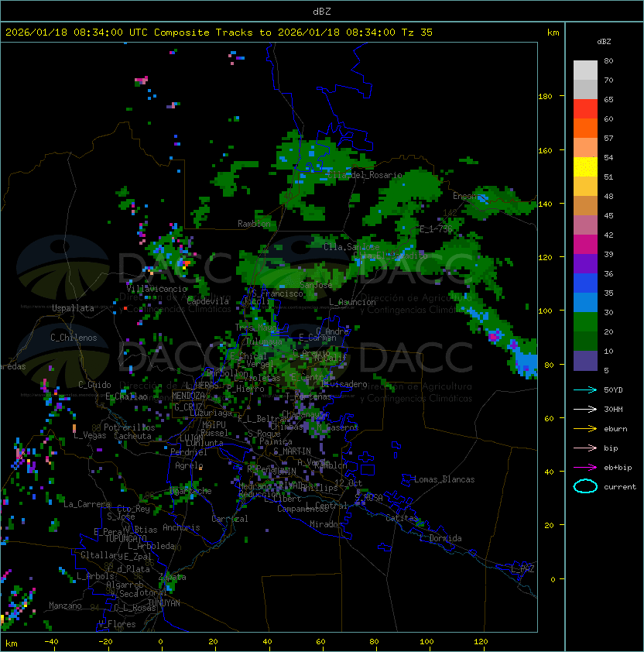
Task: Click the Anchoris label on map
Action: pyautogui.click(x=181, y=527)
